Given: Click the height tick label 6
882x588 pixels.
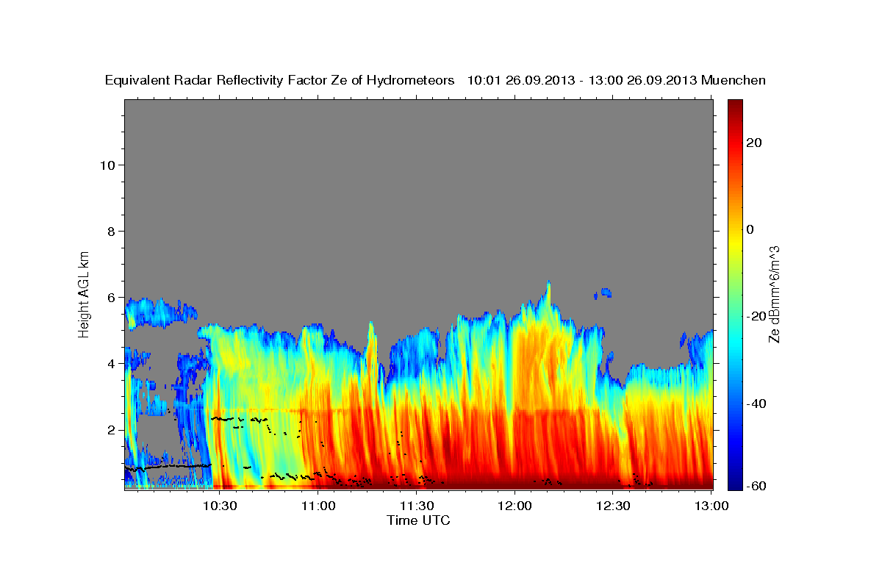Looking at the screenshot, I should pos(112,298).
